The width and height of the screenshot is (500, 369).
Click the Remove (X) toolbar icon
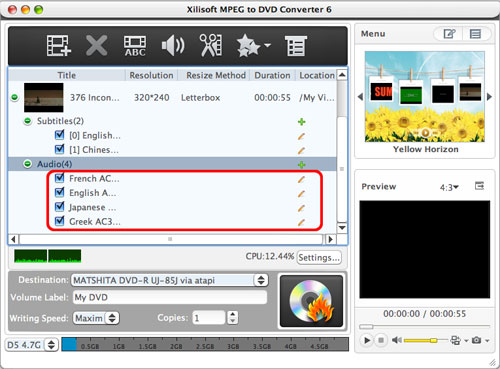[96, 45]
